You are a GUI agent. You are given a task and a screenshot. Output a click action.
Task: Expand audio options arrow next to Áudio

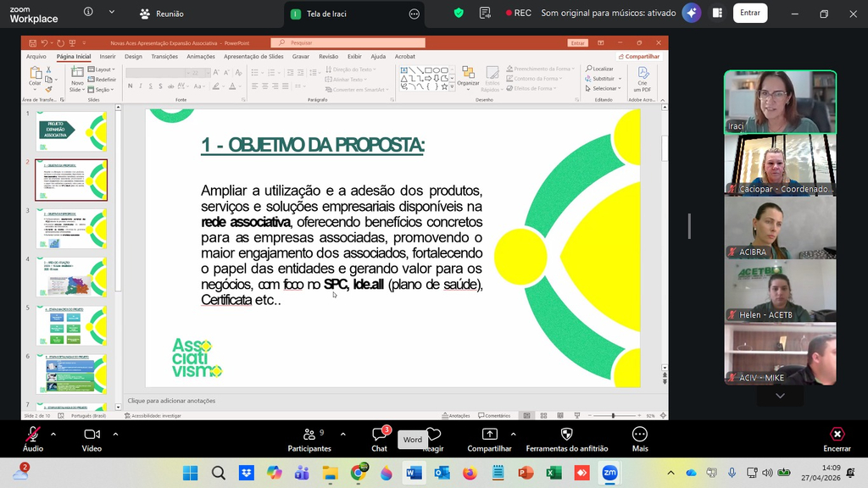coord(53,434)
